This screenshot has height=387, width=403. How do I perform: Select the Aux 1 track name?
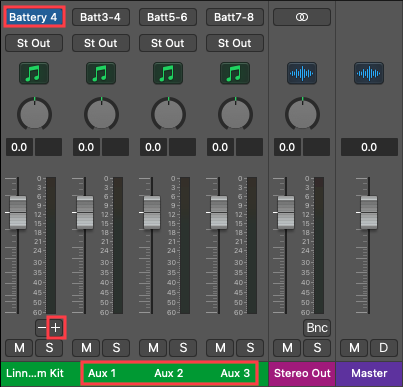tap(102, 373)
